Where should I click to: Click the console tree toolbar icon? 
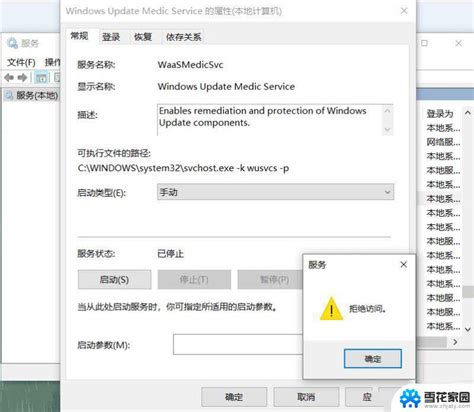click(41, 78)
